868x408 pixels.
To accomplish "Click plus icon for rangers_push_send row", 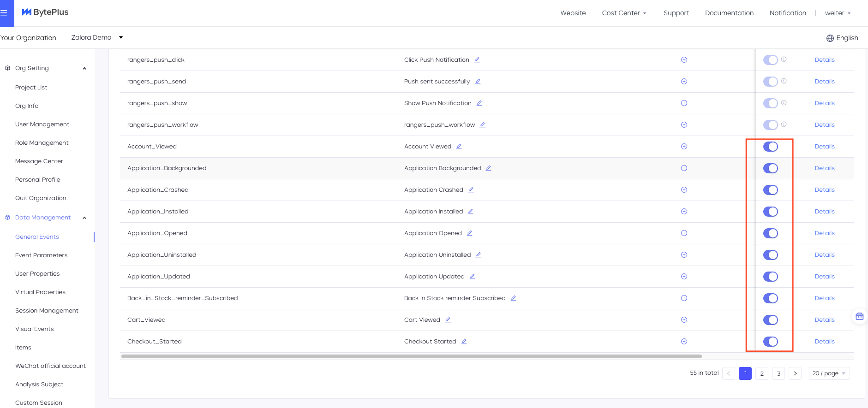I will tap(684, 82).
